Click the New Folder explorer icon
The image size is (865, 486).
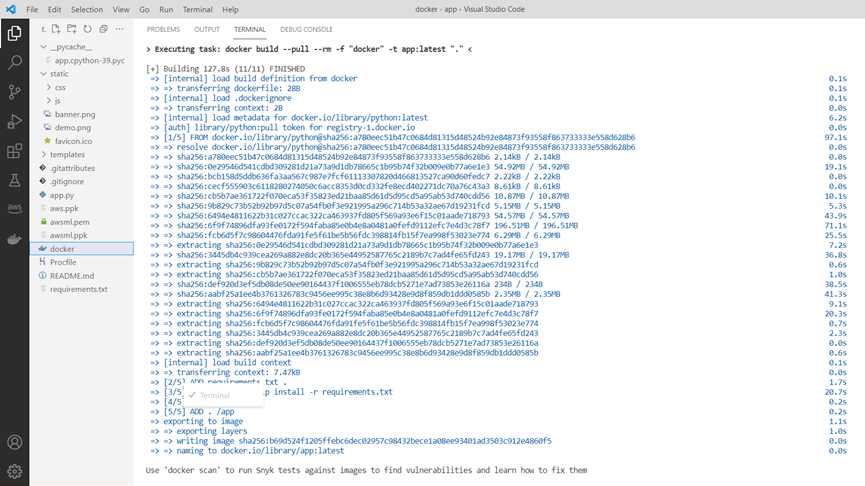pyautogui.click(x=72, y=29)
